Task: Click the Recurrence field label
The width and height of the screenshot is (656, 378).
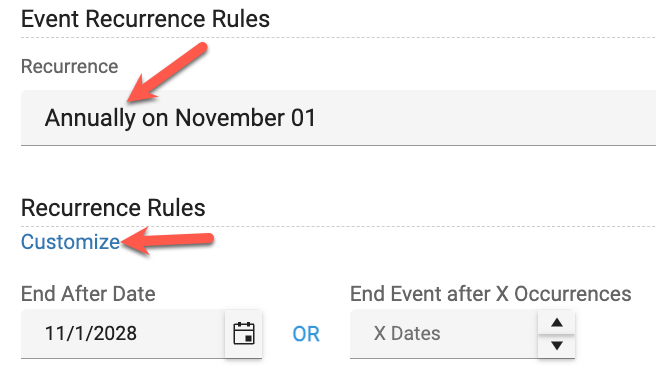Action: (x=69, y=66)
